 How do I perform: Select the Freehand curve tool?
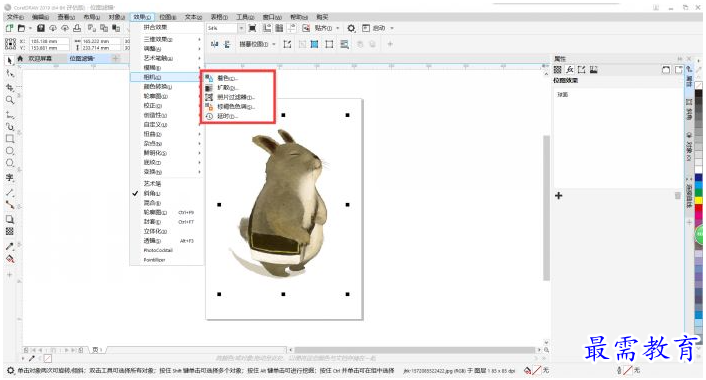[x=9, y=115]
